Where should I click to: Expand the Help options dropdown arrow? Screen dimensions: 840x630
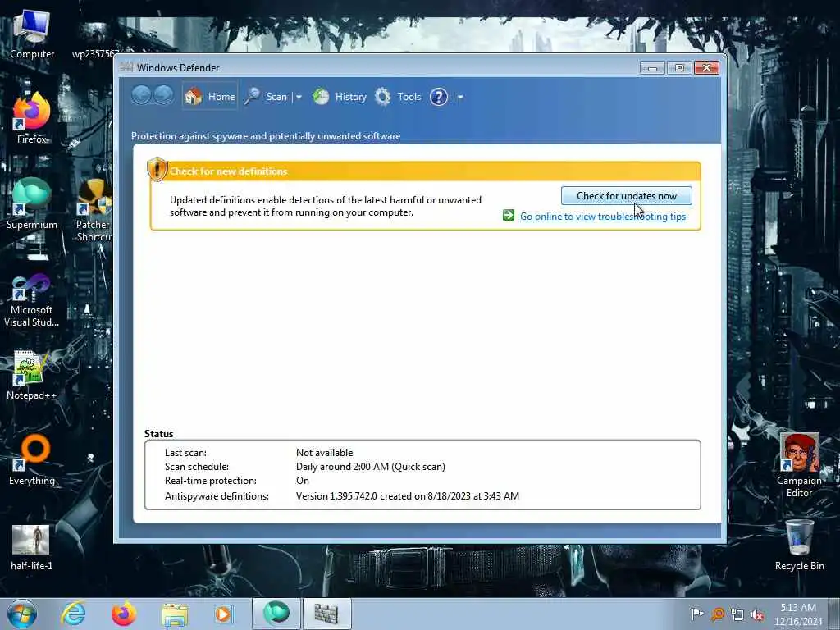click(460, 97)
